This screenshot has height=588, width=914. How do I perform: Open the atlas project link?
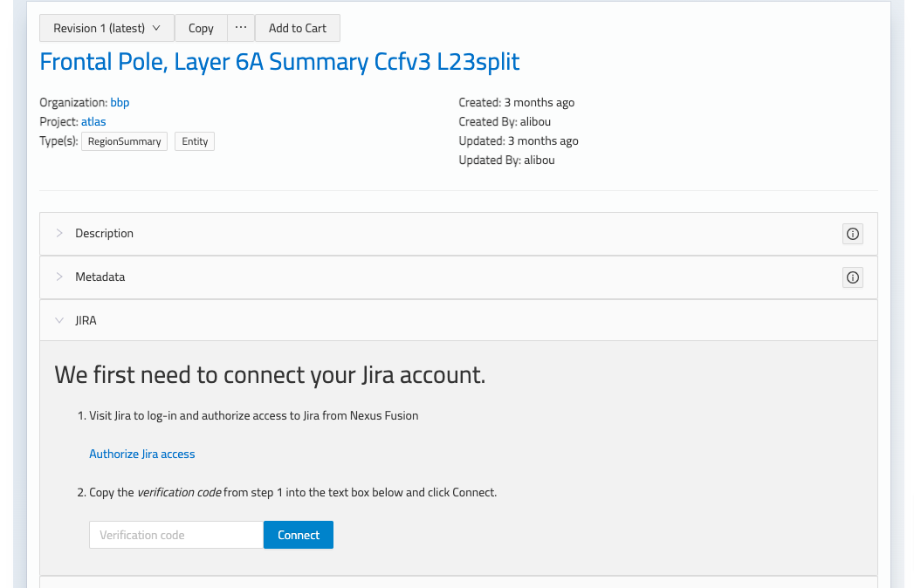93,122
